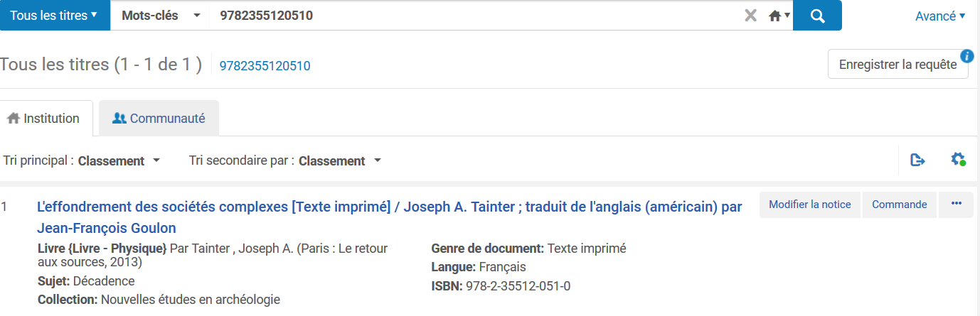Click the export list icon
The height and width of the screenshot is (316, 980).
[918, 160]
